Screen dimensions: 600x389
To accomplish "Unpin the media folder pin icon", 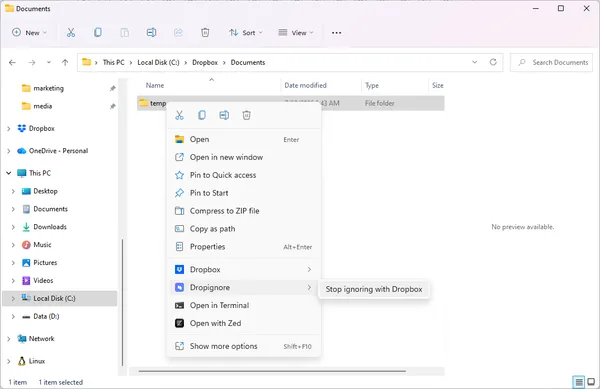I will 112,106.
